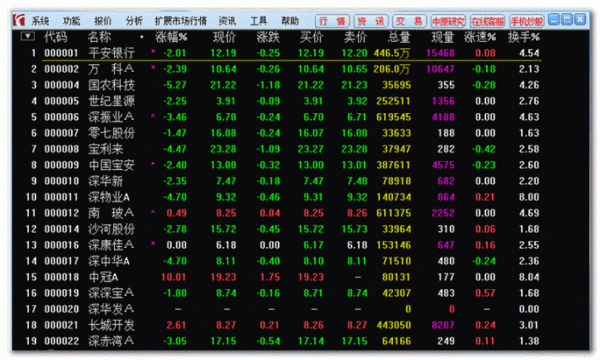
Task: Maximize the stock window
Action: click(x=567, y=19)
